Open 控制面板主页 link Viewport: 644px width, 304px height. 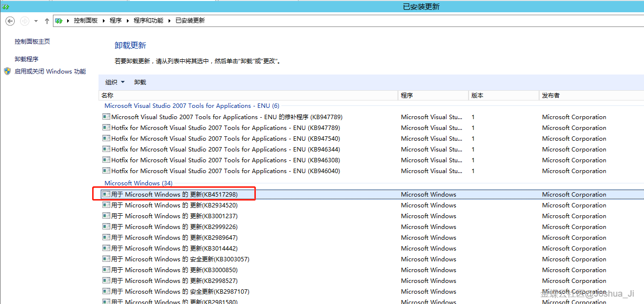(32, 42)
